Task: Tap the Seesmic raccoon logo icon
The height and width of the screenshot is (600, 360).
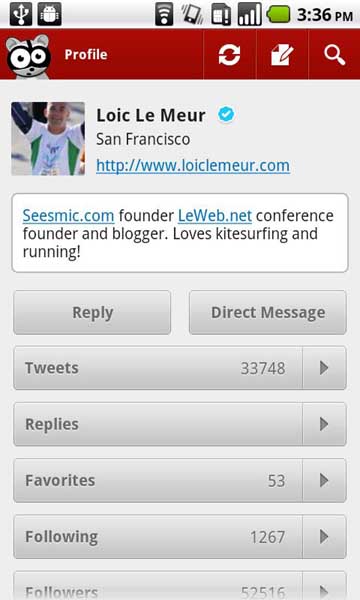Action: 28,55
